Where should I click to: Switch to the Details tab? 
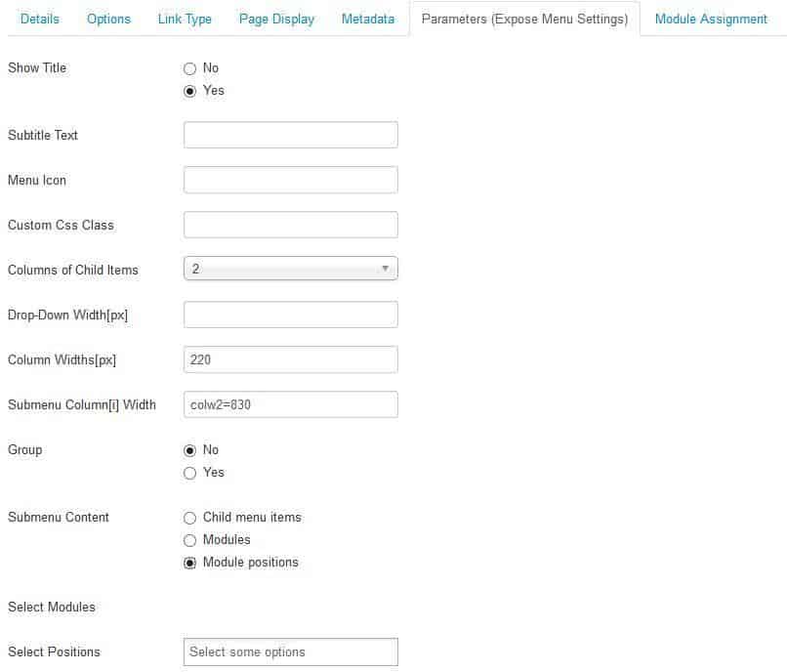(40, 19)
